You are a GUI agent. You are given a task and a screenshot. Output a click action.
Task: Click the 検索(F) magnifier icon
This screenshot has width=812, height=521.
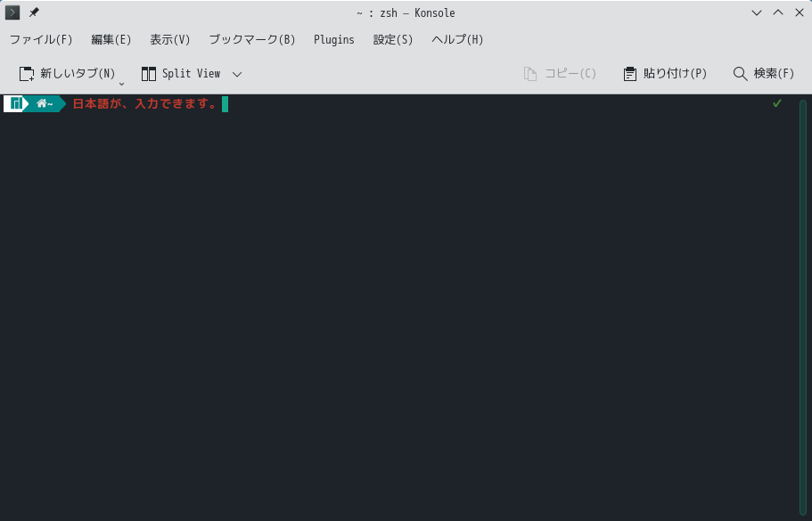point(740,74)
